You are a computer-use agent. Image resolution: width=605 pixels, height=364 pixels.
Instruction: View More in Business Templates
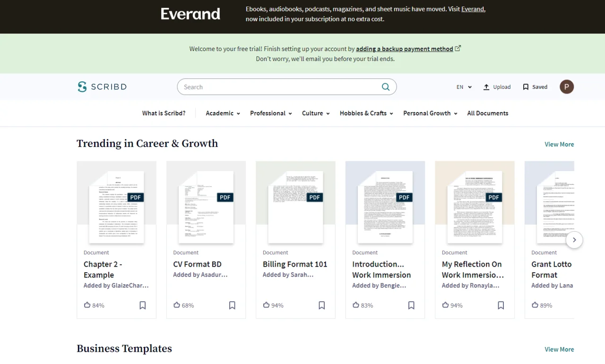pos(559,349)
